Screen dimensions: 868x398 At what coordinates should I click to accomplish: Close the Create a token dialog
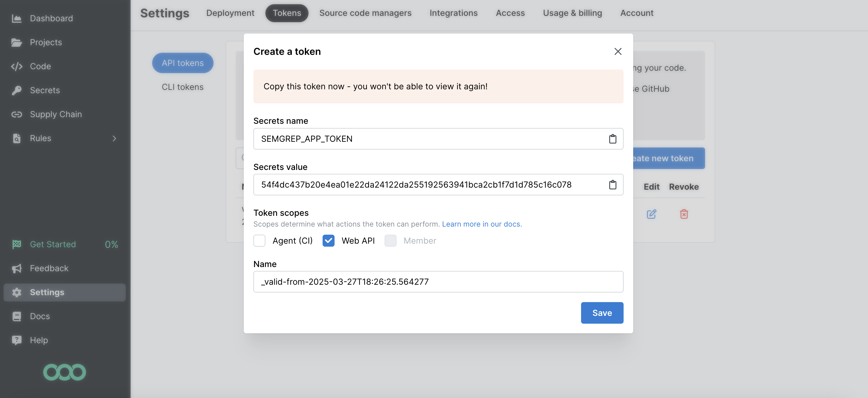point(618,51)
